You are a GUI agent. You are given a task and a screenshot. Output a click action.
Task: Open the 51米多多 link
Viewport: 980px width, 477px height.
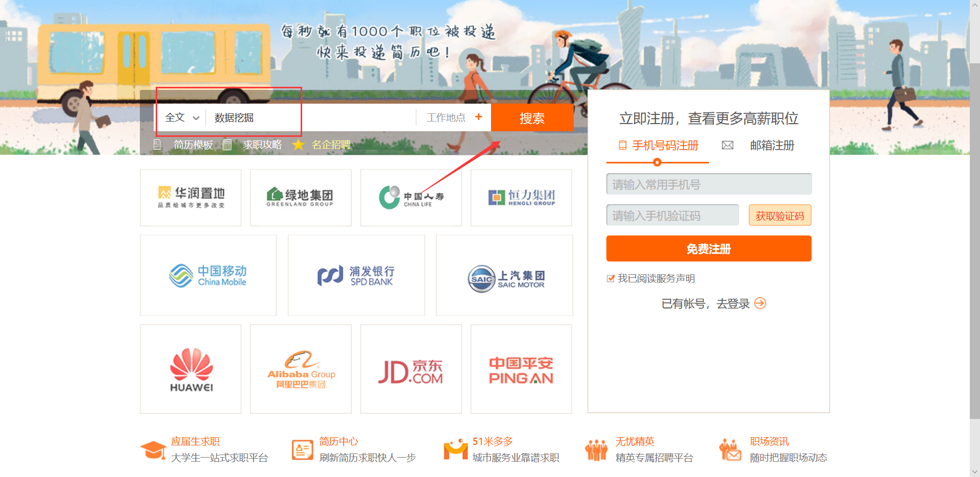click(493, 441)
